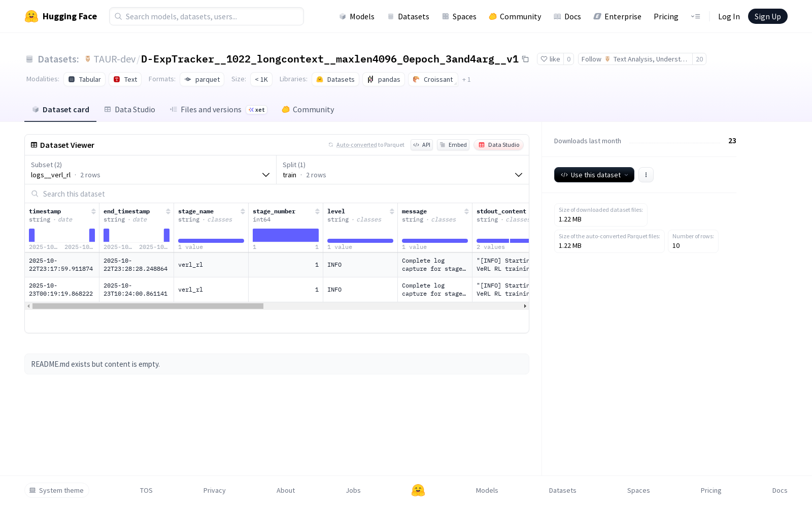Click the first timestamp histogram bar
Viewport: 812px width, 508px height.
pos(32,235)
